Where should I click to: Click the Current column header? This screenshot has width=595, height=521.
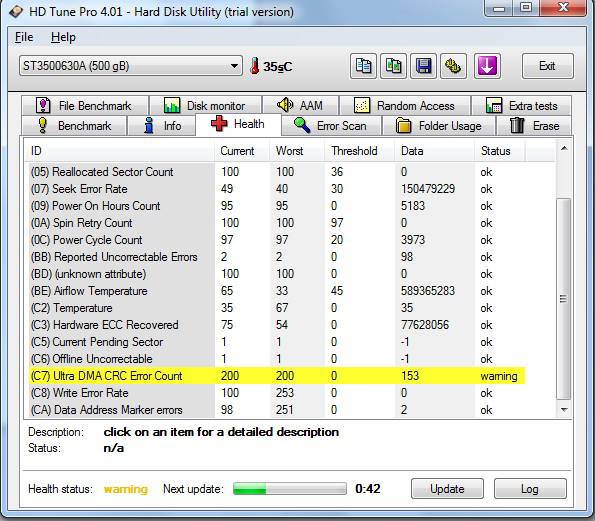pyautogui.click(x=242, y=151)
